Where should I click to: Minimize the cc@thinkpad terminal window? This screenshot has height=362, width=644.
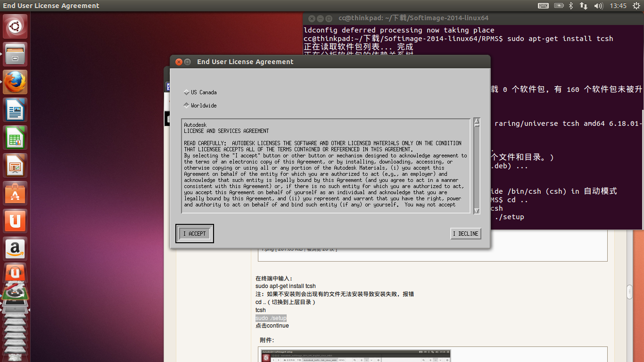click(321, 18)
